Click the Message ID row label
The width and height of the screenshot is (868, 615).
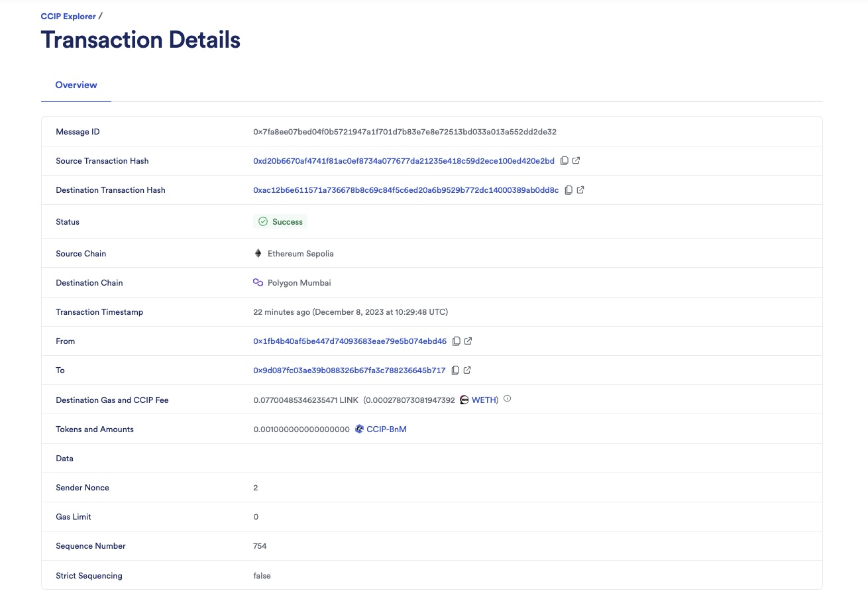pyautogui.click(x=78, y=132)
